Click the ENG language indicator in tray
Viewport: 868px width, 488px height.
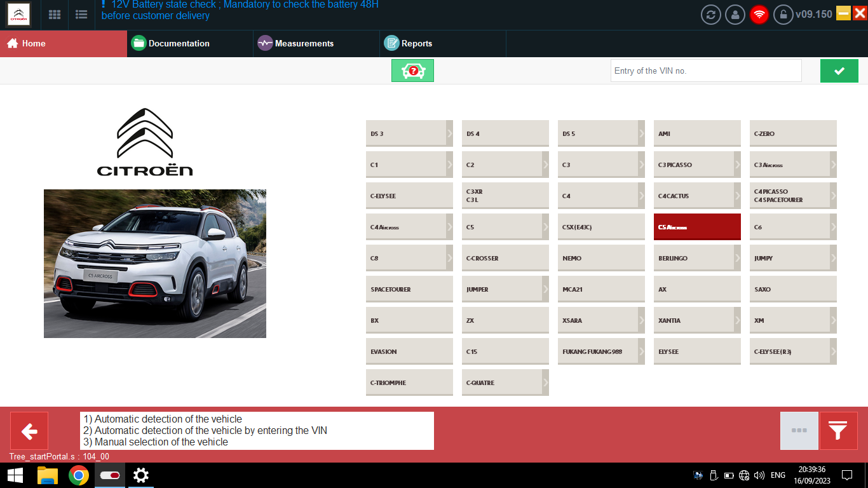tap(778, 475)
